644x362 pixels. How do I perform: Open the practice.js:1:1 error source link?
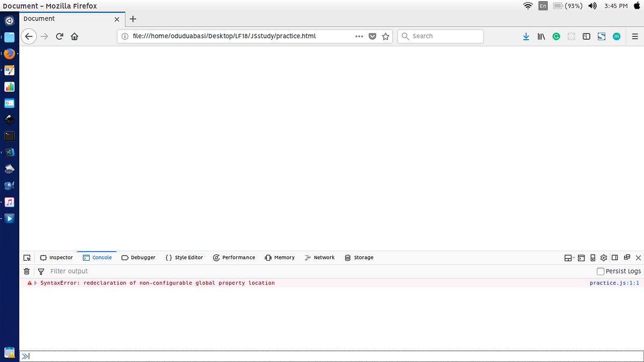[x=614, y=283]
